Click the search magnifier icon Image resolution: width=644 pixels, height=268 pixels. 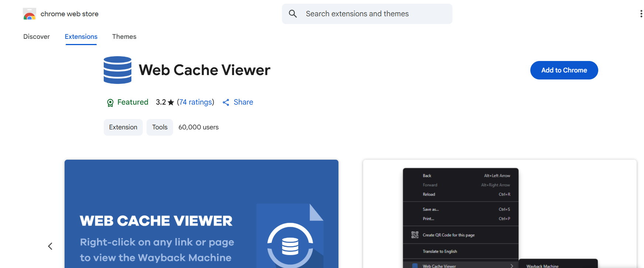[x=293, y=14]
